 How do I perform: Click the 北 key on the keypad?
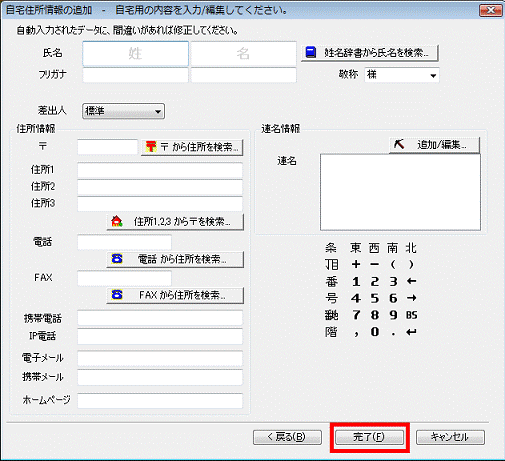[411, 248]
